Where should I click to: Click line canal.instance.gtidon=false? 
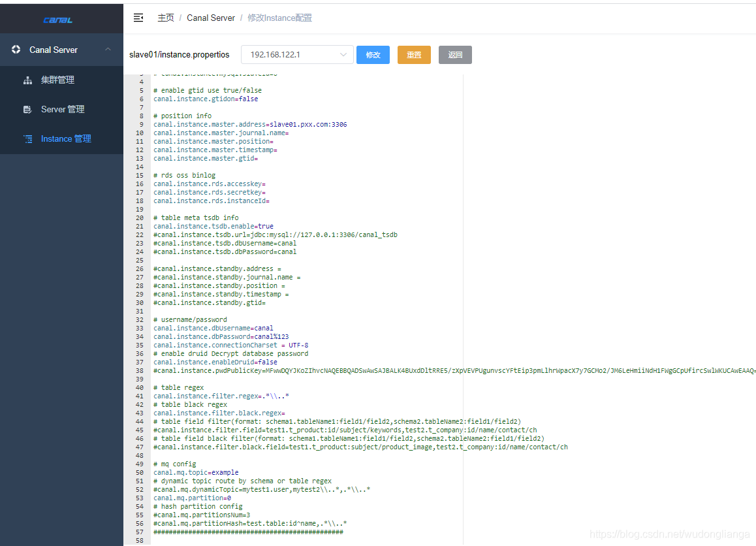pyautogui.click(x=206, y=99)
